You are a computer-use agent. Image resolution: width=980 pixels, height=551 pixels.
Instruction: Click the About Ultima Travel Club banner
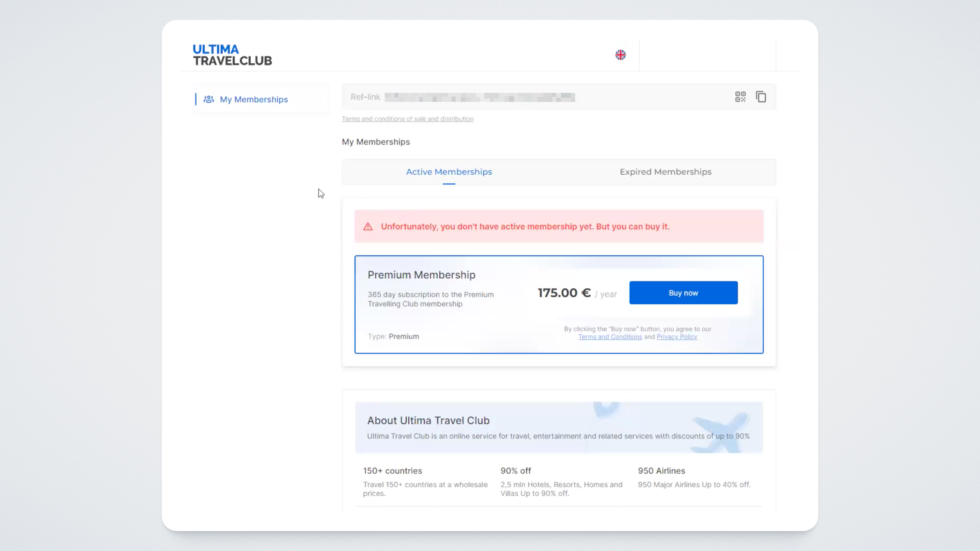(558, 427)
